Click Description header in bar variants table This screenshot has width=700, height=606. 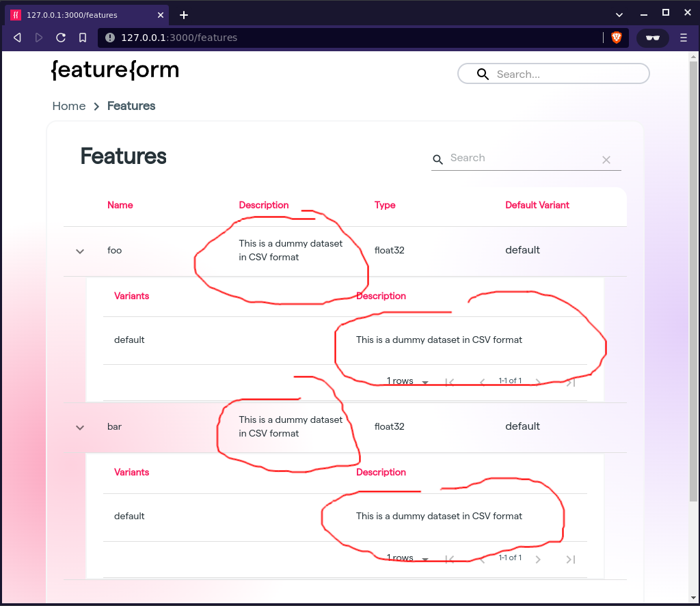click(x=381, y=472)
